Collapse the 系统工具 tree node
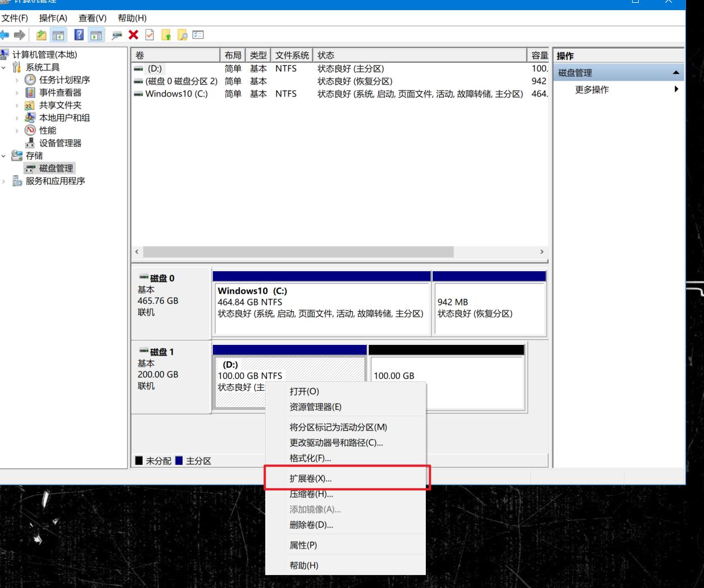 [4, 67]
